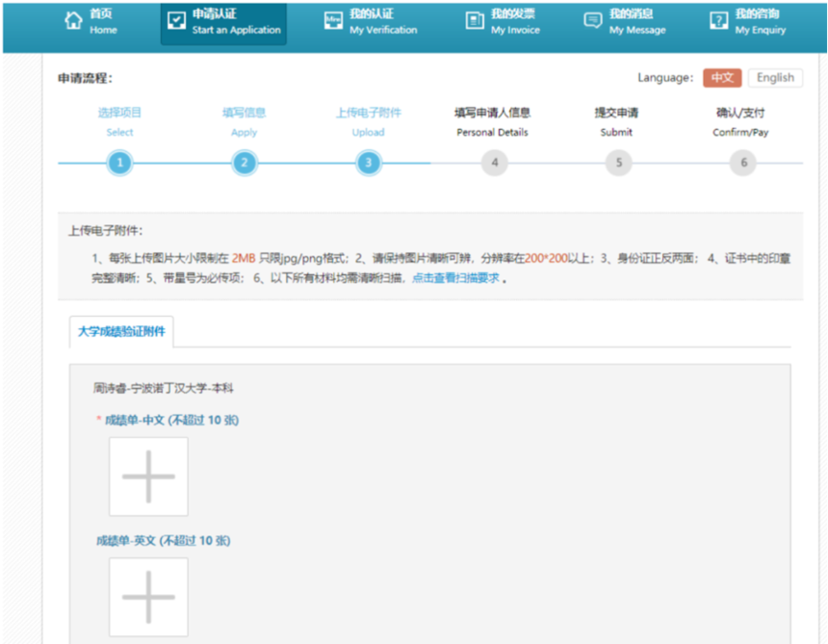
Task: Click the 填写信息 Apply step label
Action: 244,113
